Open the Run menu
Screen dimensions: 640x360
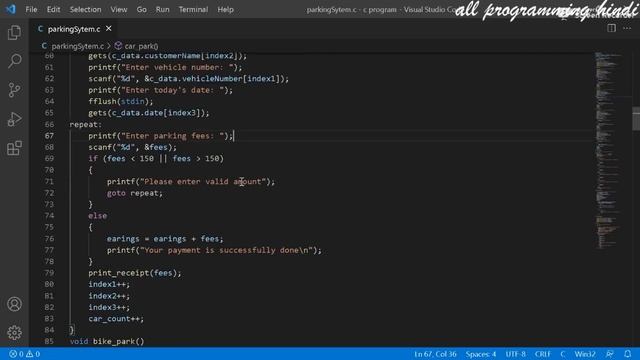click(162, 9)
